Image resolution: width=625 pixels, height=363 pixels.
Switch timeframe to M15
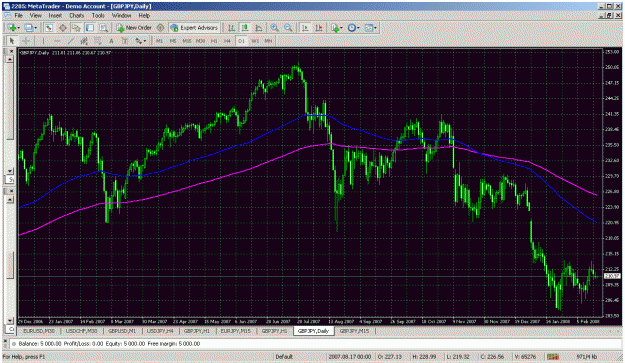187,41
